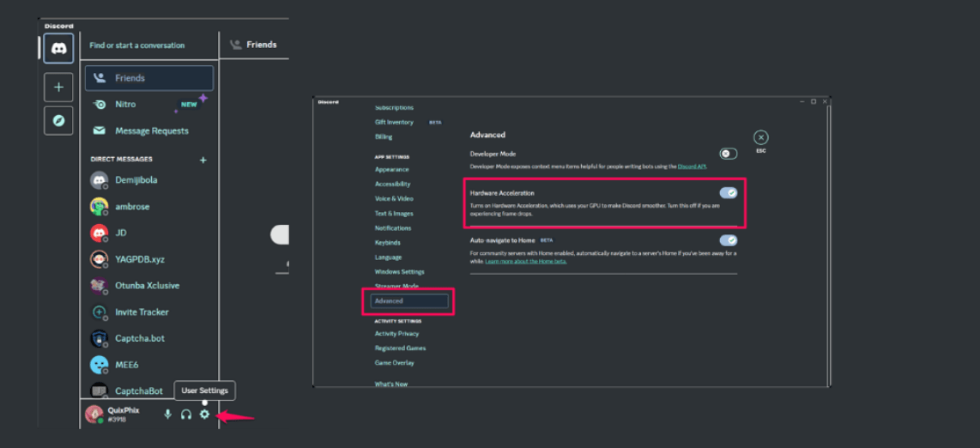This screenshot has height=448, width=980.
Task: Click Learn more about Home beta link
Action: [525, 261]
